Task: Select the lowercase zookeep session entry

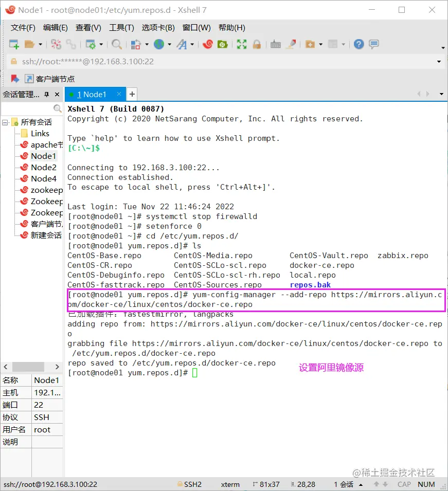Action: (x=41, y=190)
